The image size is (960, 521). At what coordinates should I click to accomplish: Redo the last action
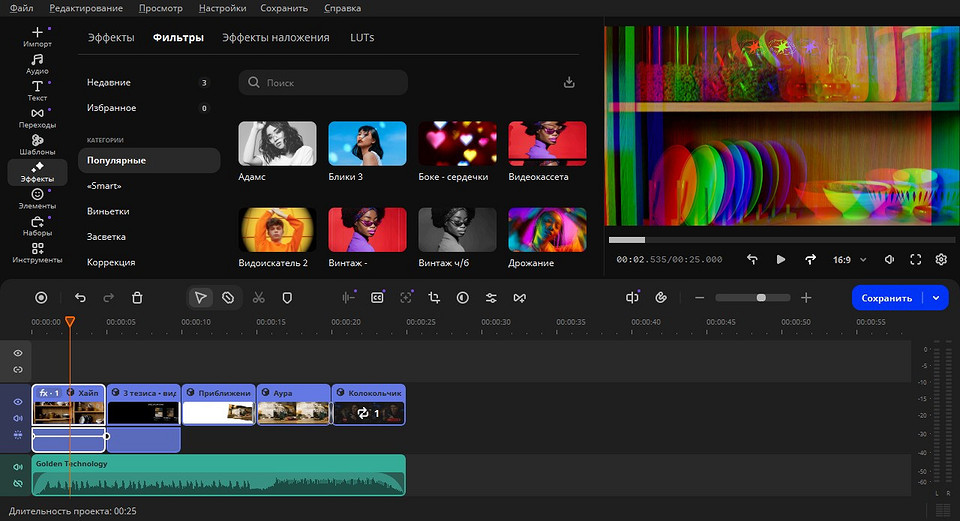(x=108, y=298)
